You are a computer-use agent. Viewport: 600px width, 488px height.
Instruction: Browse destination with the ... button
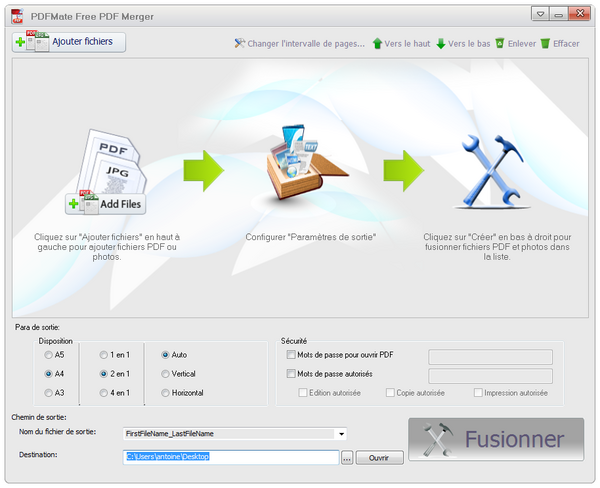[x=347, y=458]
